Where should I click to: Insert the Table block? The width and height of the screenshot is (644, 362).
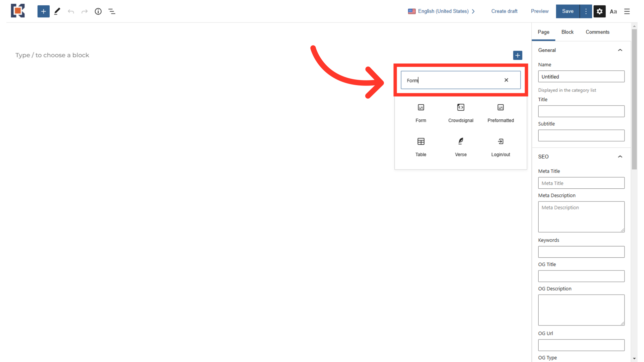421,147
